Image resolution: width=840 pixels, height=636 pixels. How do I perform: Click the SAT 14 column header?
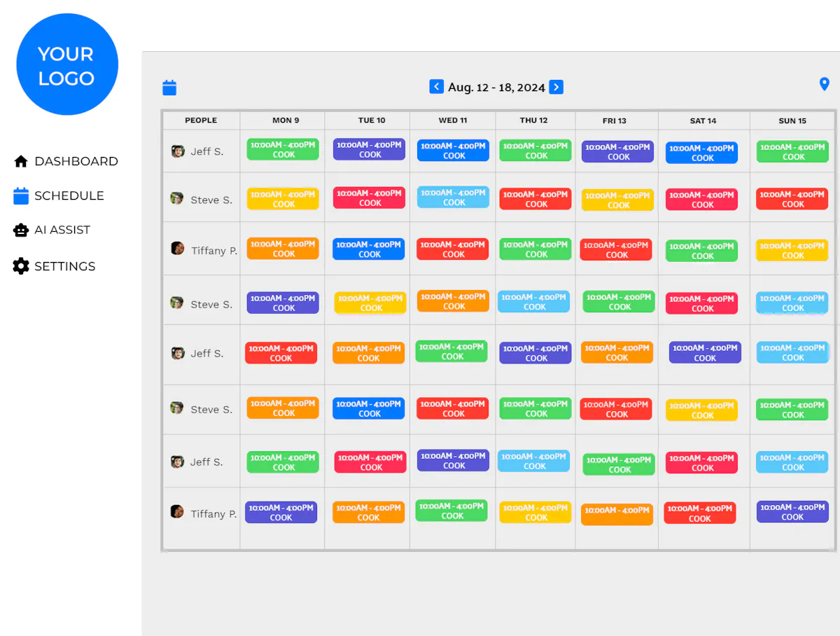[703, 120]
